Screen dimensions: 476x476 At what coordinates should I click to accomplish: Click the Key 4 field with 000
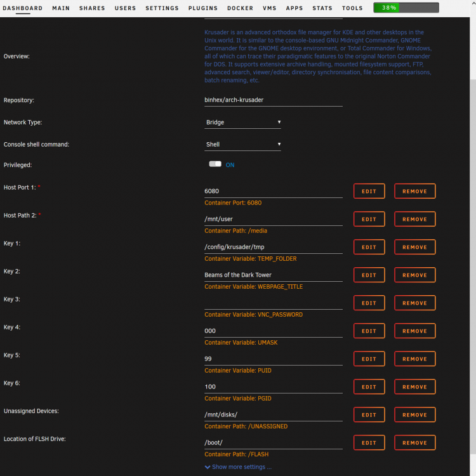274,331
